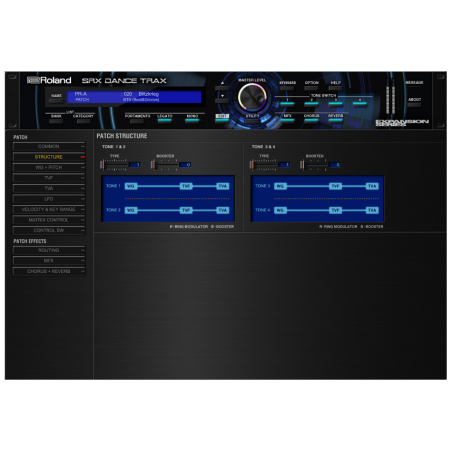
Task: Open the Matrix Control section
Action: click(x=49, y=220)
